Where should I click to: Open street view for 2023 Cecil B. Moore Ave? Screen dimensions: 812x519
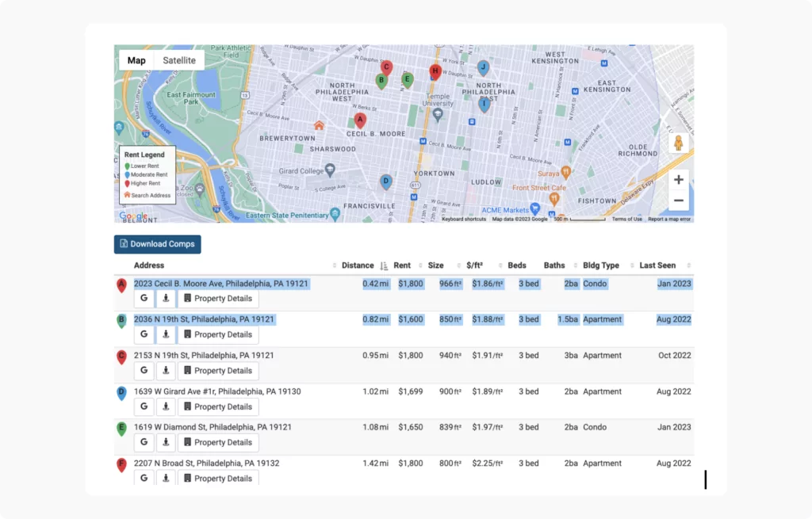tap(166, 298)
